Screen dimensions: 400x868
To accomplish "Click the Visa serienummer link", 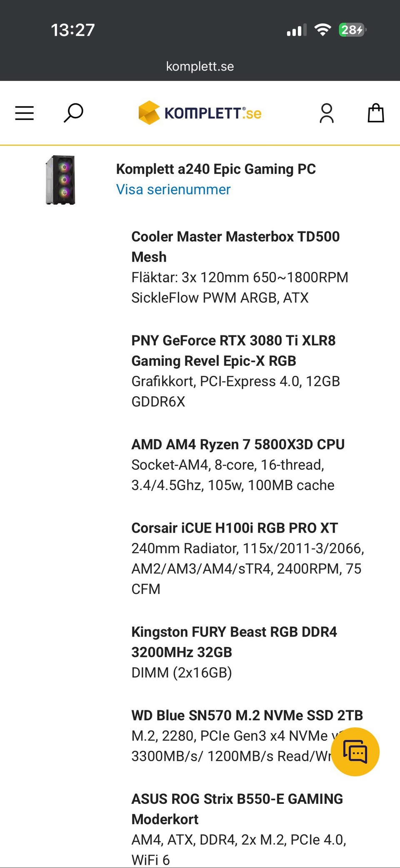I will click(173, 189).
